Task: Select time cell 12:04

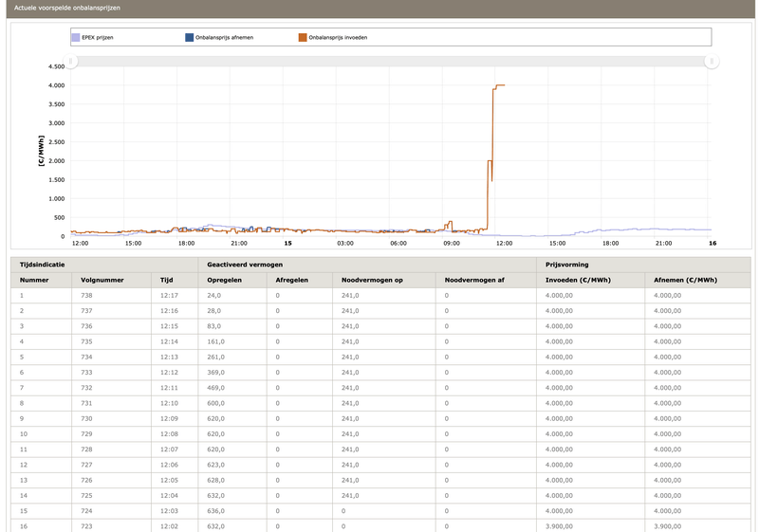Action: pyautogui.click(x=169, y=496)
